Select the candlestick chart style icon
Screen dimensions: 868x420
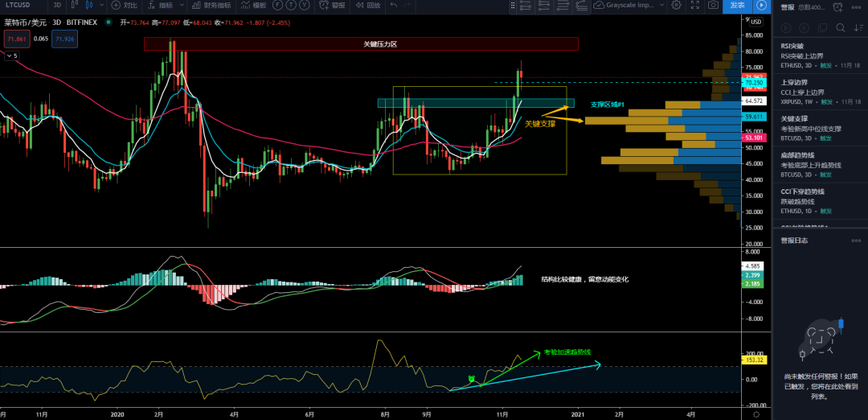(x=88, y=5)
